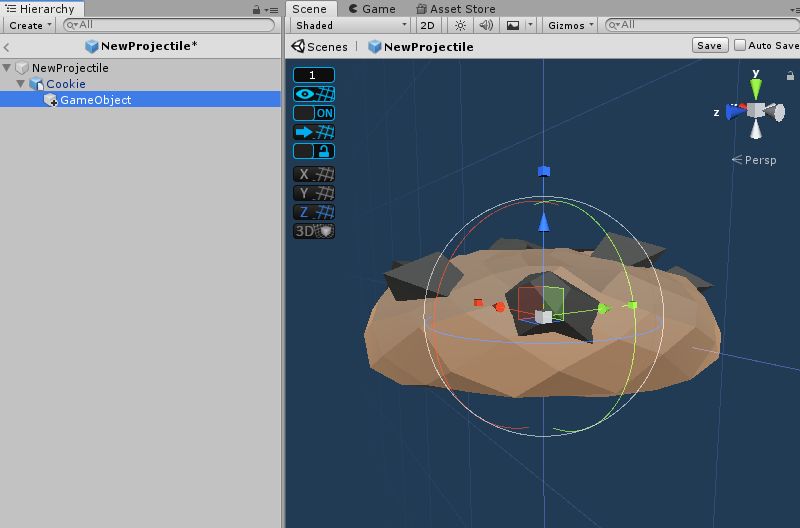Click the Hierarchy search field
The image size is (800, 528).
pos(169,24)
